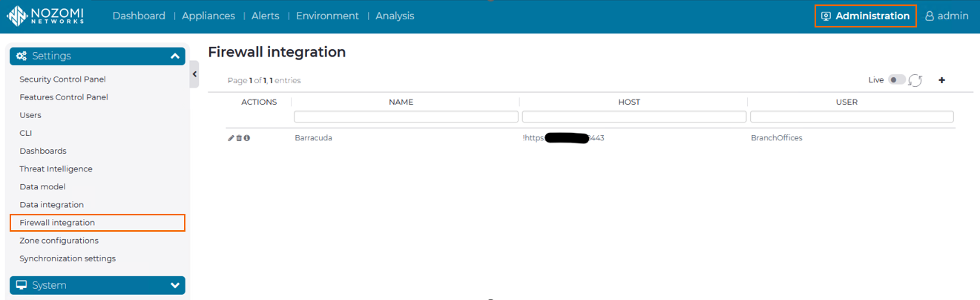The image size is (980, 300).
Task: Edit the Barracuda firewall entry
Action: pos(231,138)
